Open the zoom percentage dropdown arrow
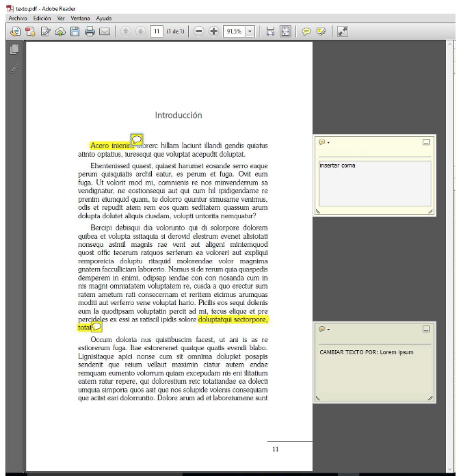Screen dimensions: 461x476 250,31
